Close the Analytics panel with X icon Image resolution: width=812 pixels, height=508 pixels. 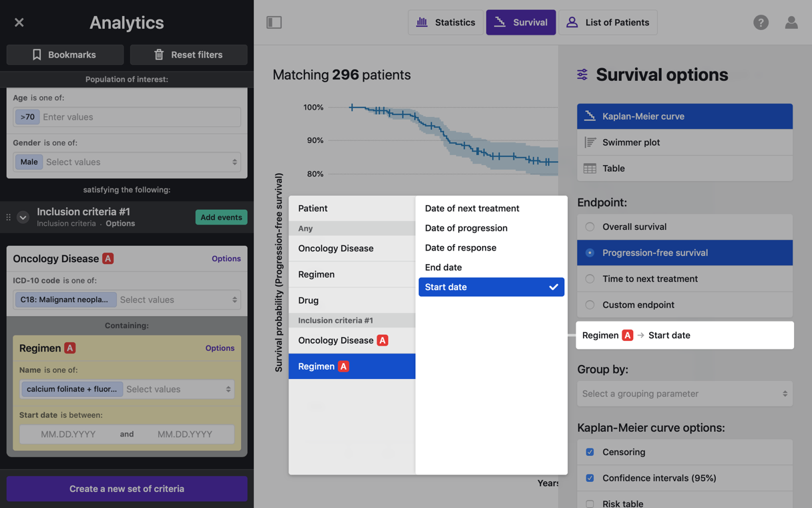tap(19, 23)
